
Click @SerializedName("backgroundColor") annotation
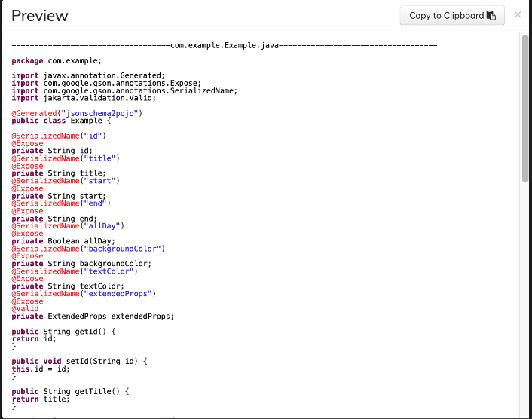pyautogui.click(x=88, y=249)
